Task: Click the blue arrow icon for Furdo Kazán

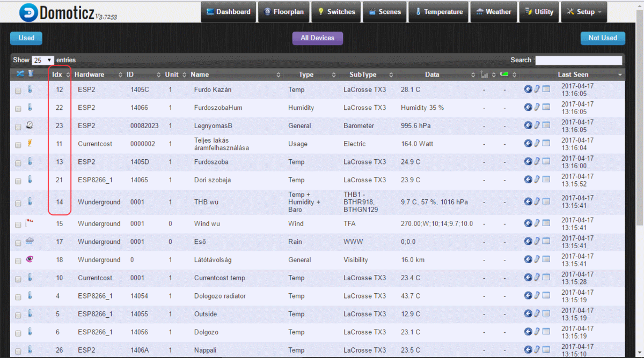Action: pyautogui.click(x=528, y=89)
